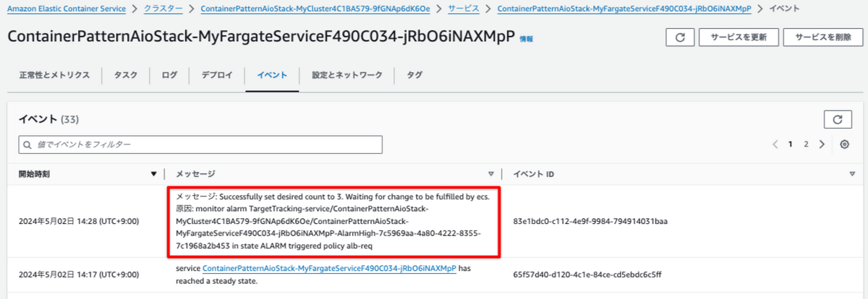Open the 正常性とメトリクス tab
The image size is (868, 299).
click(54, 75)
